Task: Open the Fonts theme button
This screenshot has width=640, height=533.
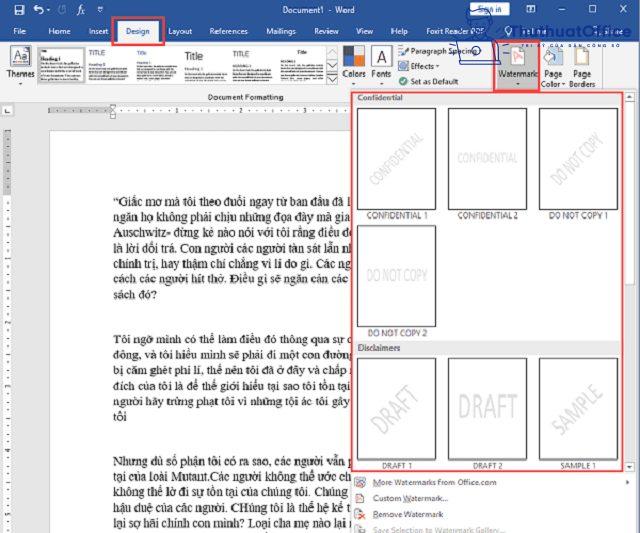Action: click(381, 63)
